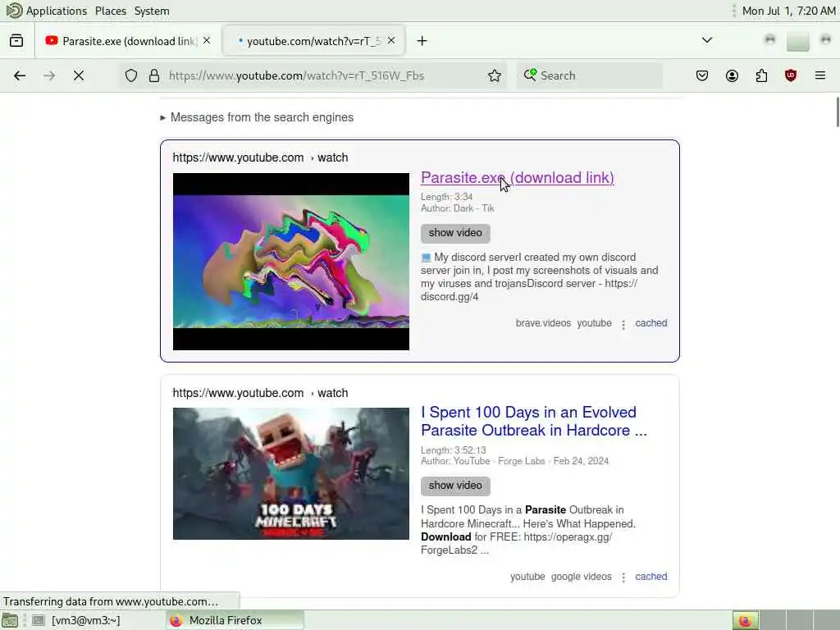The width and height of the screenshot is (840, 630).
Task: Show video for 100 Days result
Action: pos(455,486)
